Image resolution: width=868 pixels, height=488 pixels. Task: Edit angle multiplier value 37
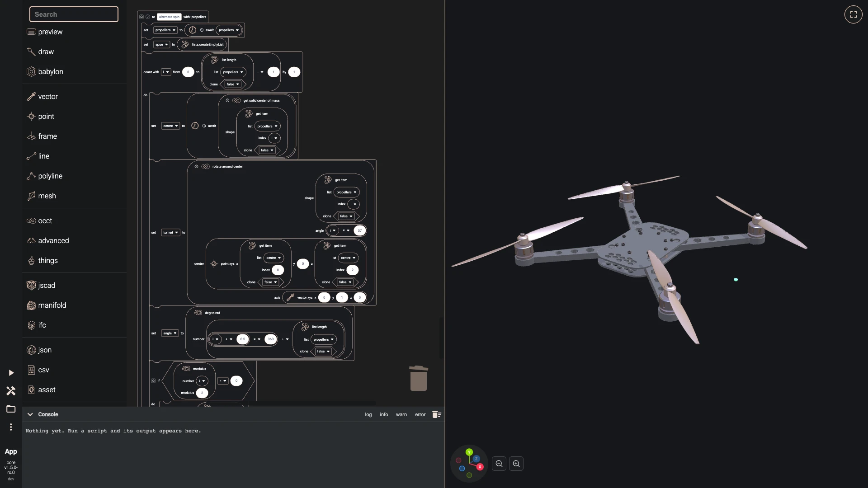[360, 230]
